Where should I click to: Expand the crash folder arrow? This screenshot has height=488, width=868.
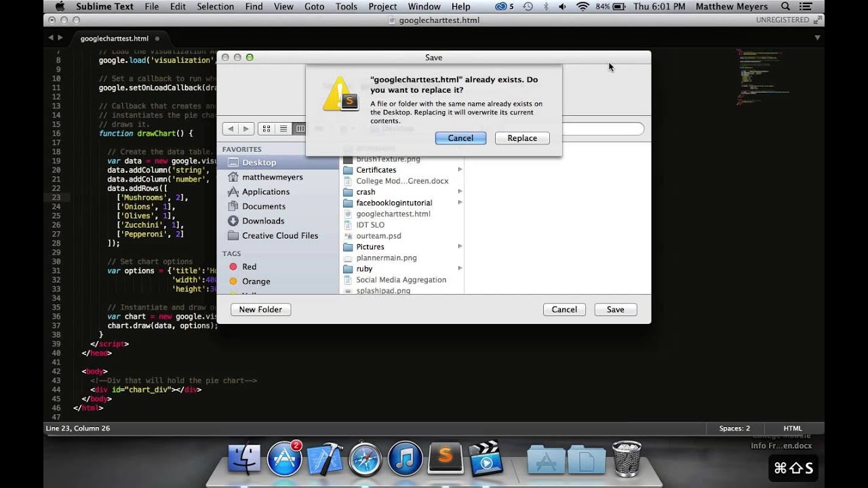(460, 192)
